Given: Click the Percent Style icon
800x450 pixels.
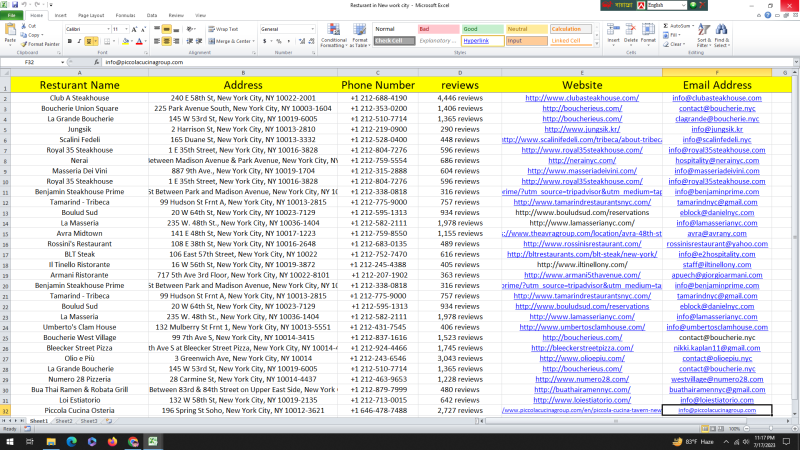Looking at the screenshot, I should point(279,41).
